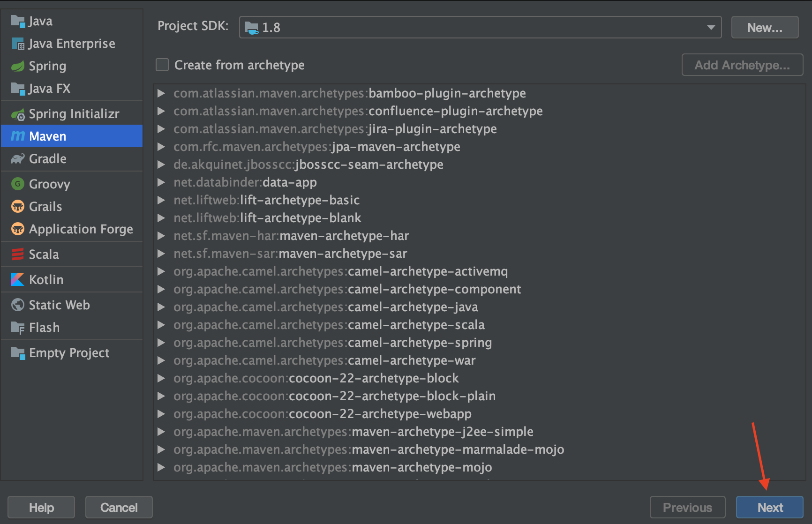Choose Kotlin project type
The height and width of the screenshot is (524, 812).
pos(72,279)
